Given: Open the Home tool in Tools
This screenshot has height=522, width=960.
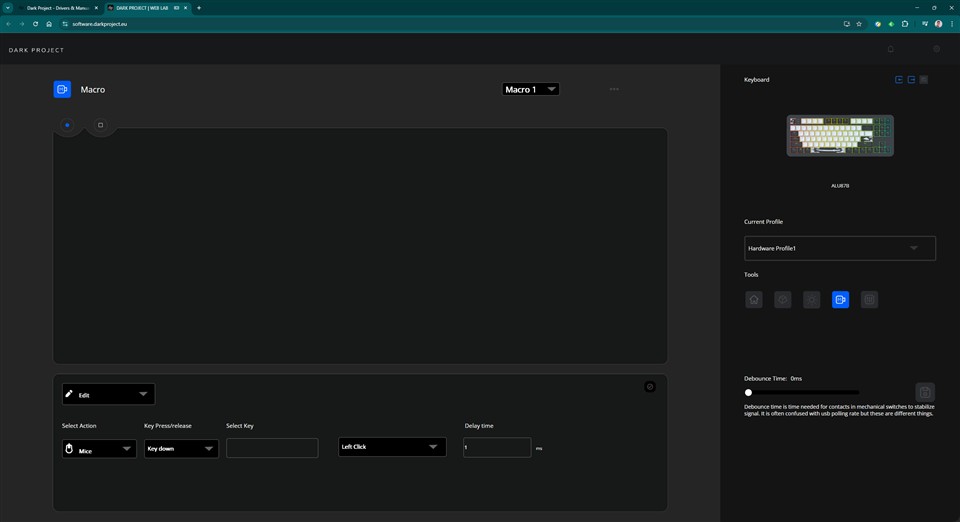Looking at the screenshot, I should (754, 299).
